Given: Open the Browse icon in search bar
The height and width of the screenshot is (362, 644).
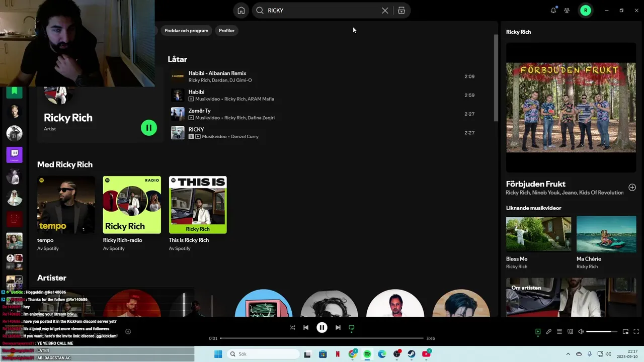Looking at the screenshot, I should coord(401,11).
